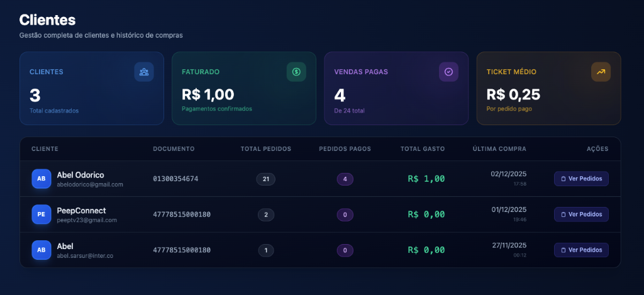Click the checkmark icon on Vendas Pagas card
The height and width of the screenshot is (295, 644).
coord(448,72)
